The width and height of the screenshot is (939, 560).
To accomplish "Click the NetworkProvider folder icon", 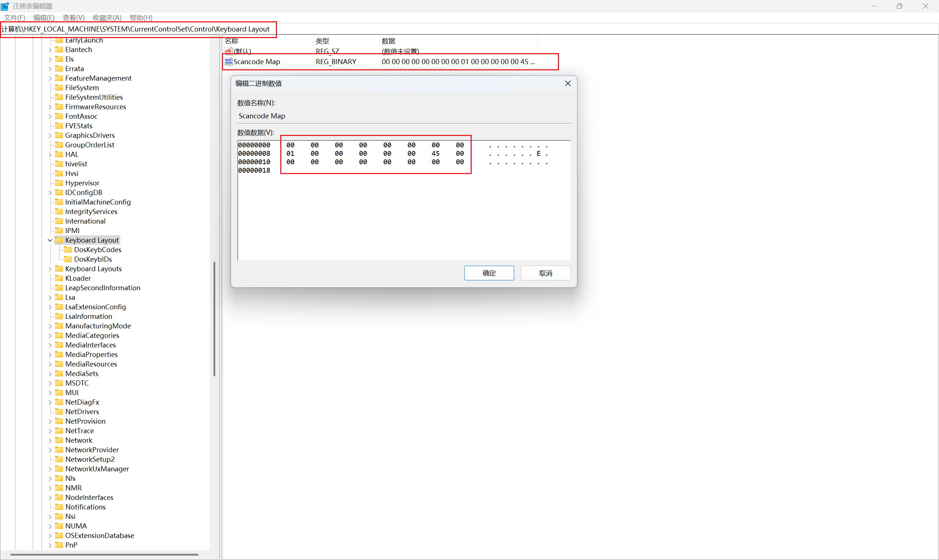I will tap(59, 450).
